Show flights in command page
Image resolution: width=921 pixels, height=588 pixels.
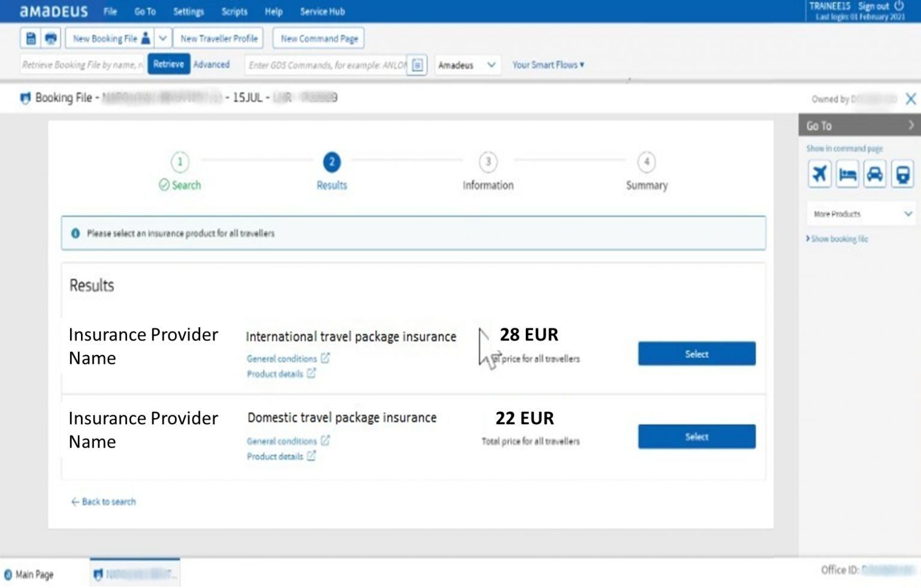pos(819,174)
